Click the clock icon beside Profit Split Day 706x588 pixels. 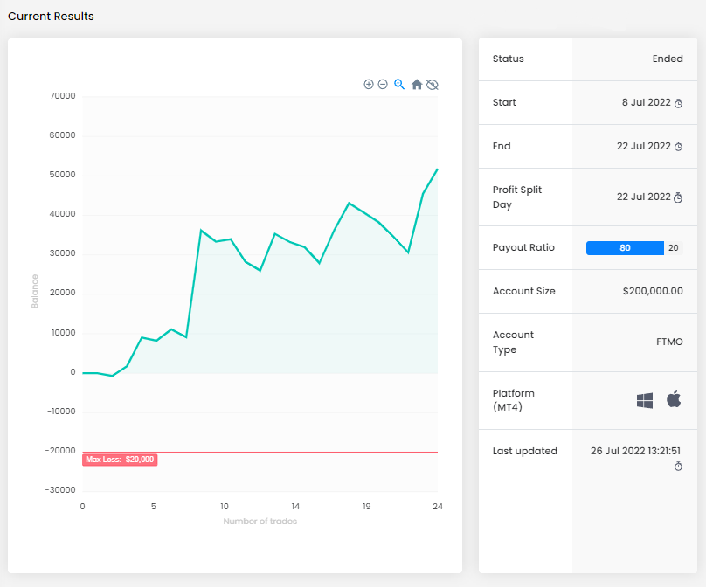pos(678,197)
